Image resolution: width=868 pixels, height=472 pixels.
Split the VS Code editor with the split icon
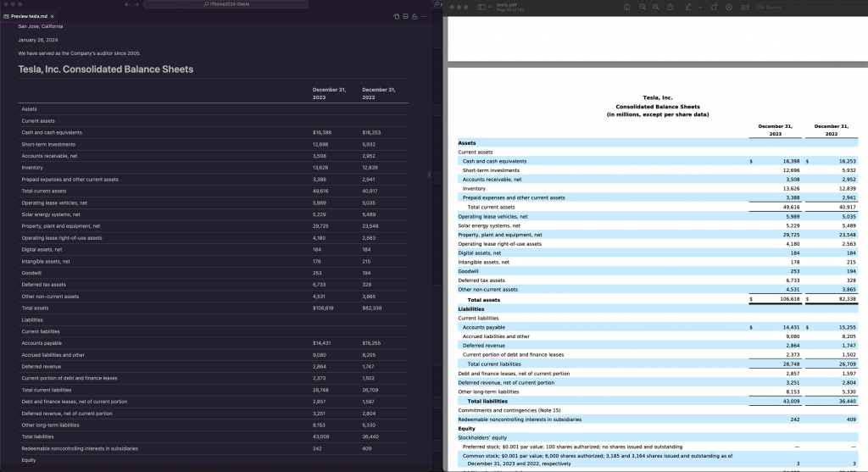click(406, 17)
